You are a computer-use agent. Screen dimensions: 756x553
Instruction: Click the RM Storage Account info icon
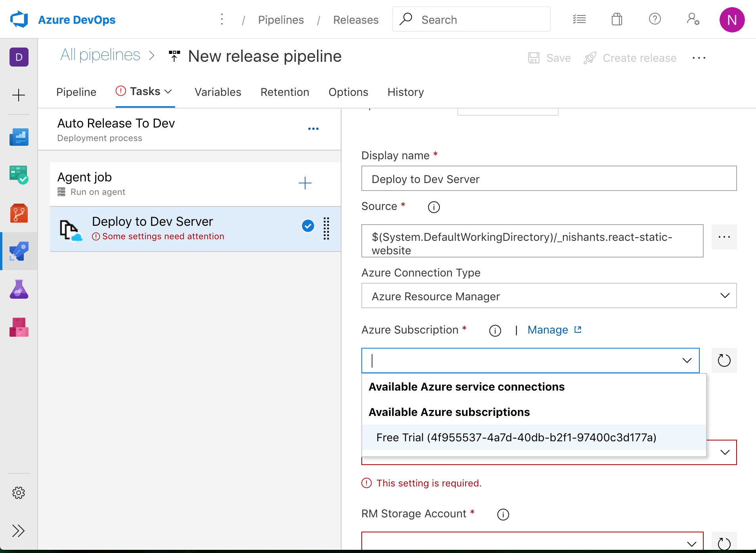503,514
